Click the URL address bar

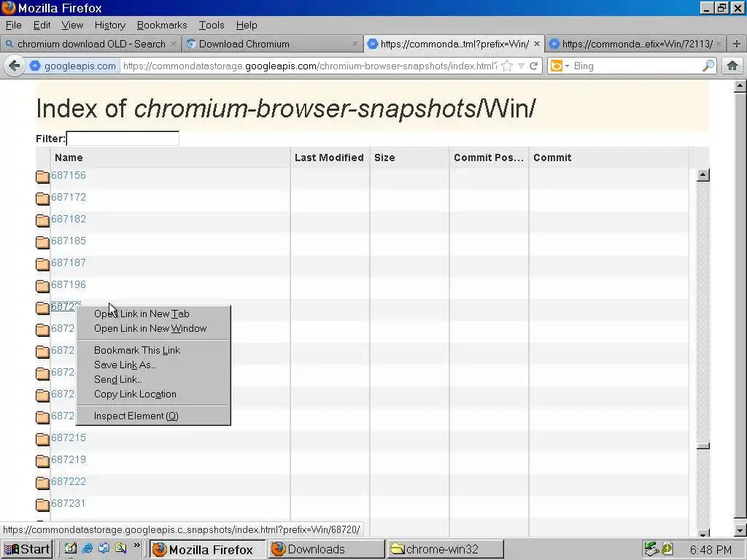[309, 66]
